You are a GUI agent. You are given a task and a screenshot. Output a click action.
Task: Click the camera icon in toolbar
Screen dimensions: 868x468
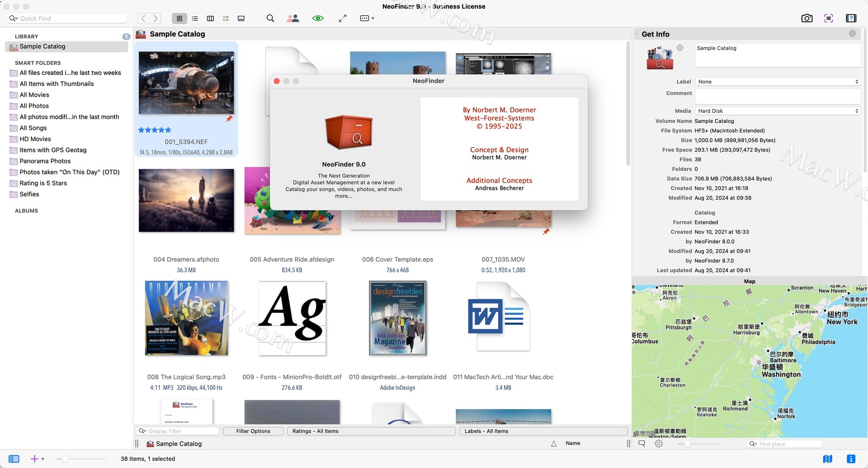807,19
